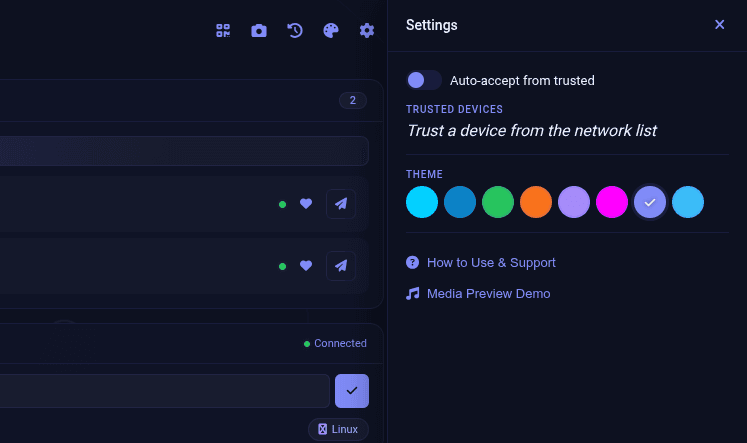Send file to second device via paper plane
This screenshot has height=443, width=747.
click(x=341, y=266)
